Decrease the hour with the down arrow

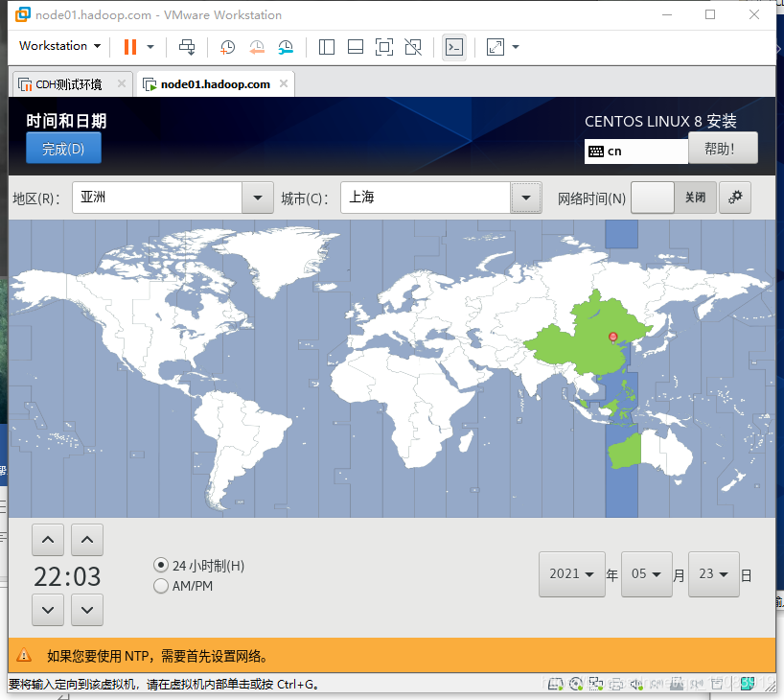coord(48,610)
